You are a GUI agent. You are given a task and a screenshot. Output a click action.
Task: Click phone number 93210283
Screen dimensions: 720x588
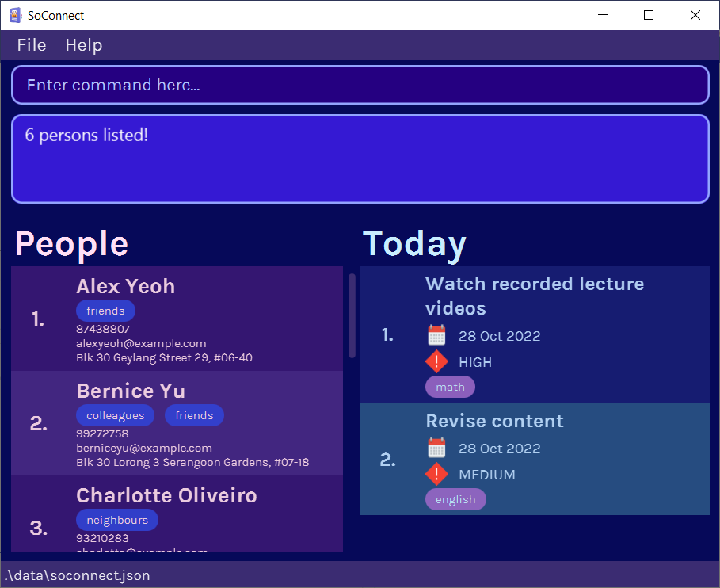point(102,538)
